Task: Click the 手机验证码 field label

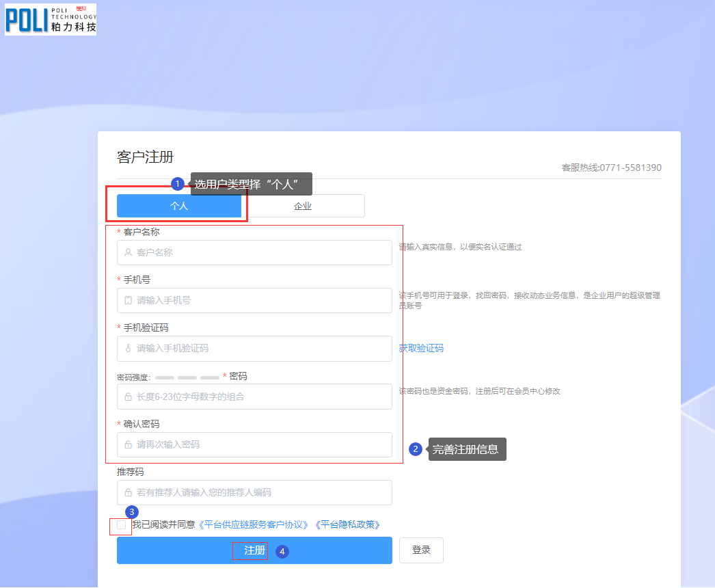Action: pos(146,328)
